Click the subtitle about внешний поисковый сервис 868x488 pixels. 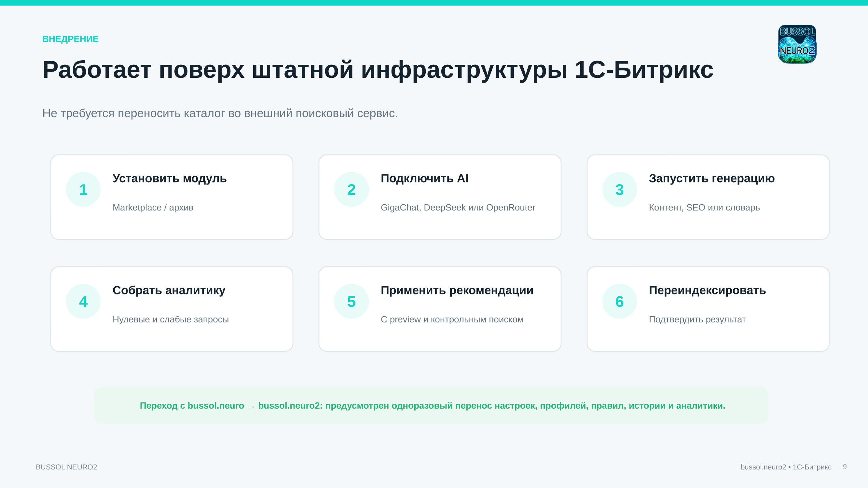[x=220, y=113]
